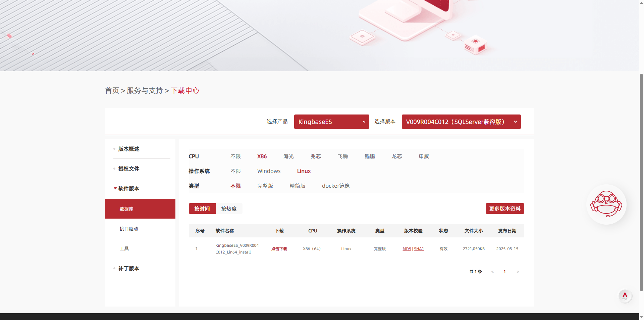Click the back-to-top arrow icon
The height and width of the screenshot is (320, 644).
[x=625, y=296]
